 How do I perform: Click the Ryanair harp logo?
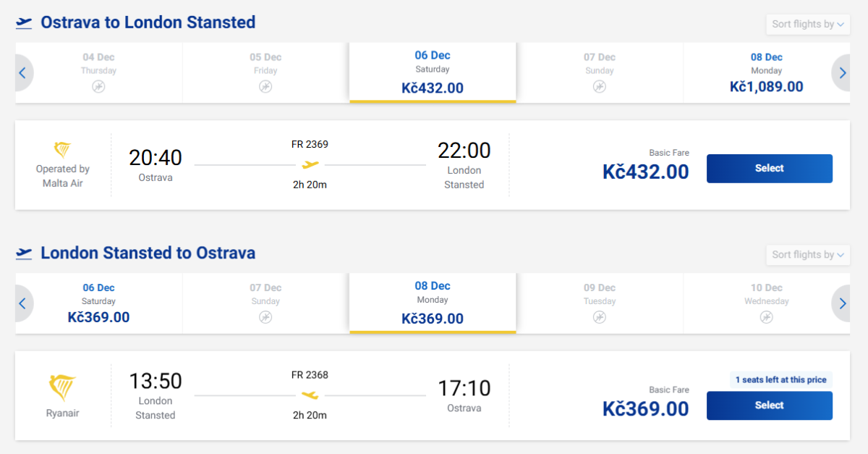63,388
